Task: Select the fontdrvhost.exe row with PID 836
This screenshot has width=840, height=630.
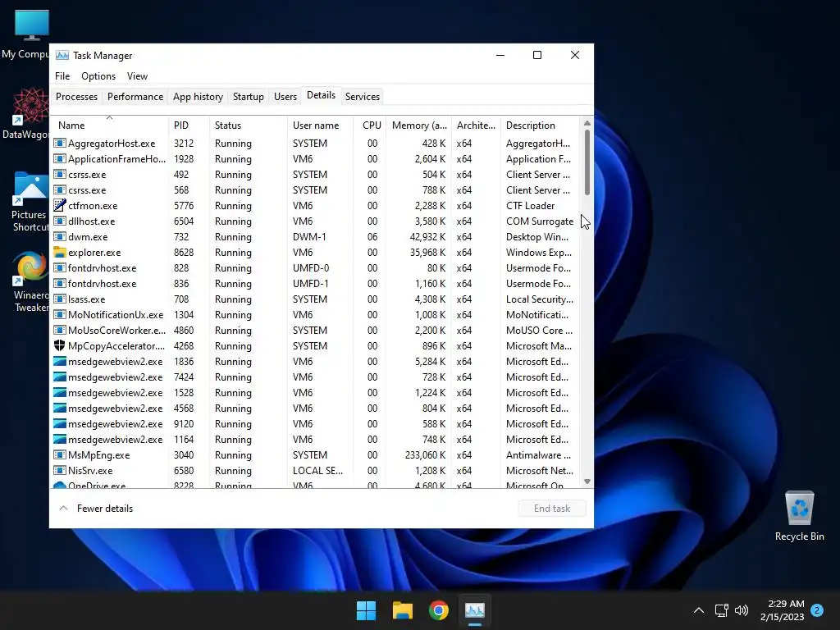Action: tap(316, 283)
